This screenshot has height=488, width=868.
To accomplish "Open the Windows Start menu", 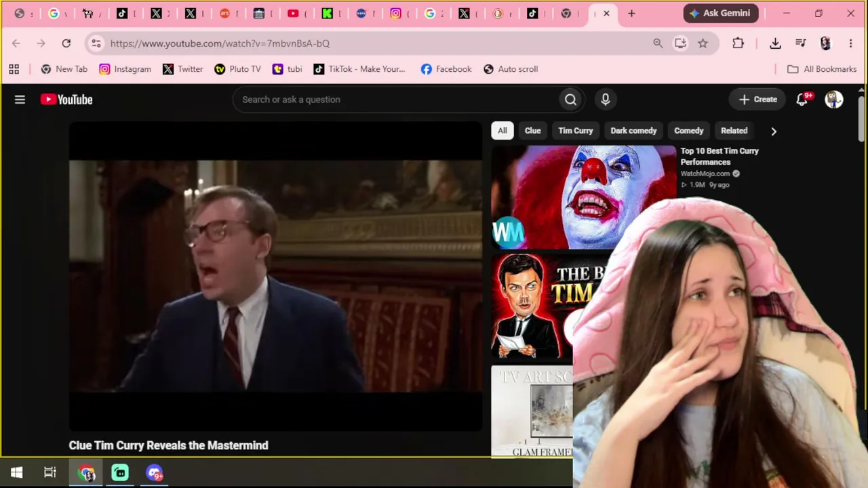I will point(16,473).
